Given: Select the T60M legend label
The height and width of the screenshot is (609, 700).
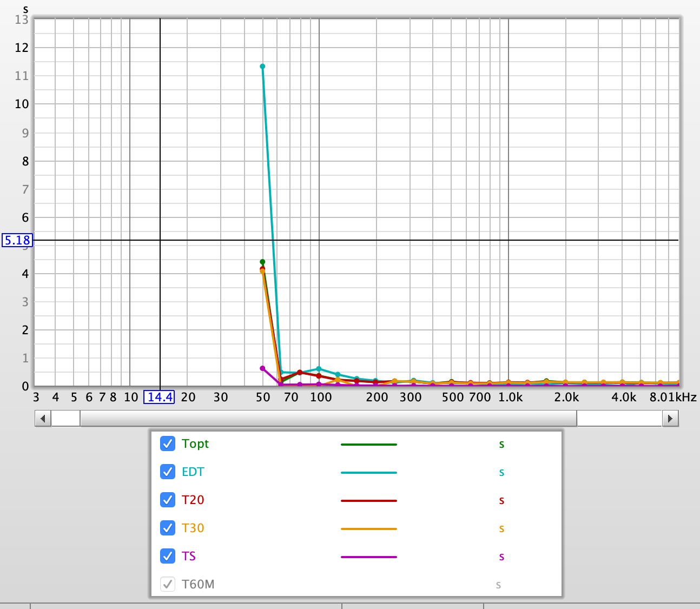Looking at the screenshot, I should (198, 584).
